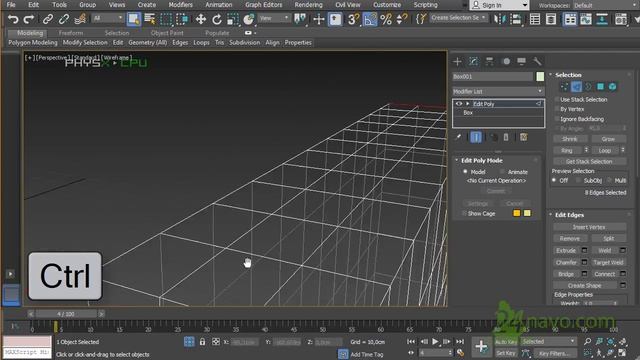This screenshot has height=360, width=640.
Task: Activate the Select Object tool
Action: [133, 19]
